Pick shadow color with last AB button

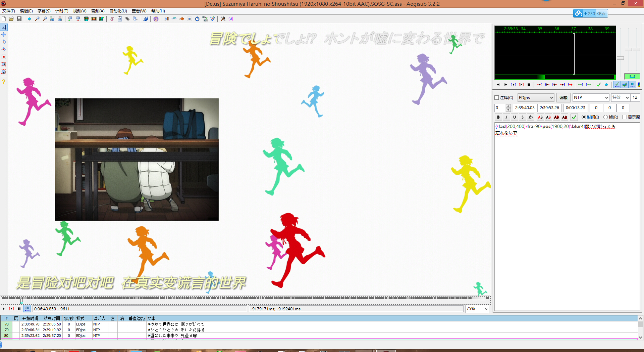coord(565,117)
